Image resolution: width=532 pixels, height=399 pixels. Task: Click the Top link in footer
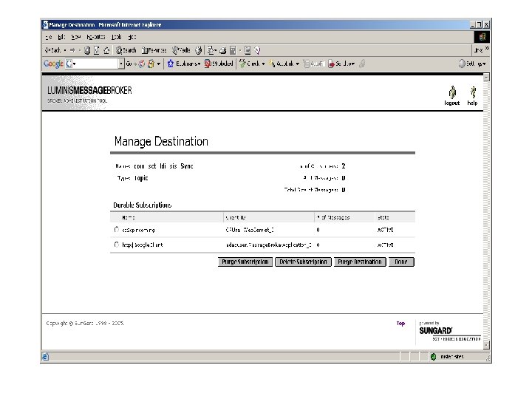[x=400, y=324]
